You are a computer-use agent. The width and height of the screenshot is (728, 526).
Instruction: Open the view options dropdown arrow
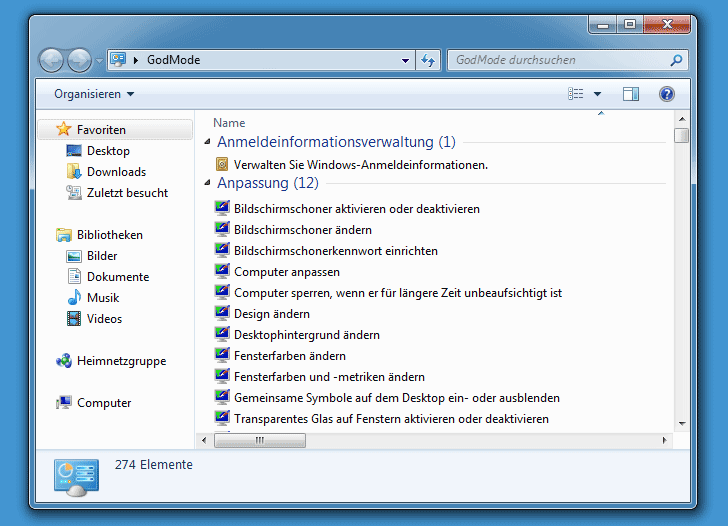point(598,94)
